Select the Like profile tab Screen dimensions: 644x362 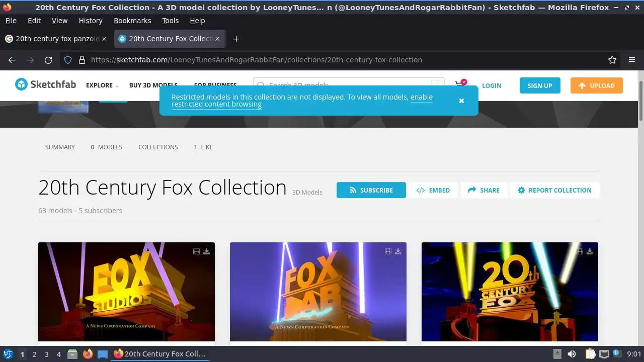click(x=203, y=147)
